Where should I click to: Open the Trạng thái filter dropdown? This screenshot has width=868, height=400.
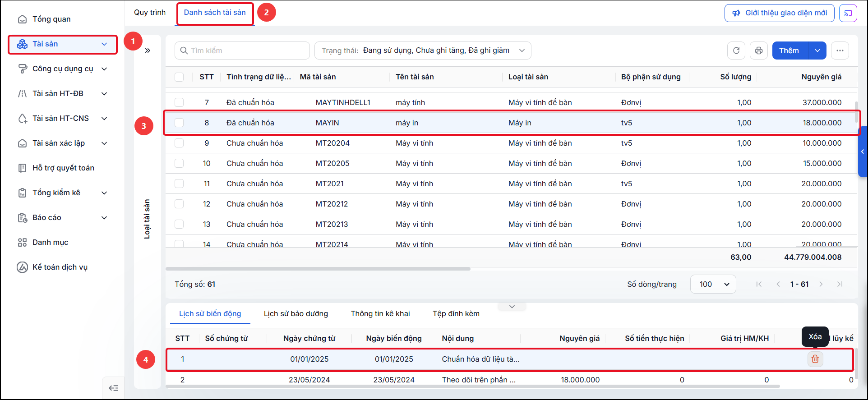423,51
